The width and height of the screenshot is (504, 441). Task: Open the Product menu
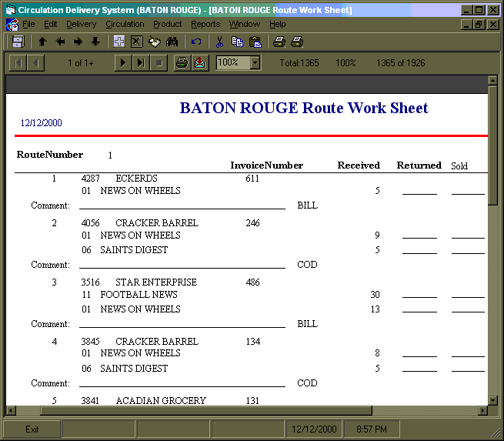[168, 24]
